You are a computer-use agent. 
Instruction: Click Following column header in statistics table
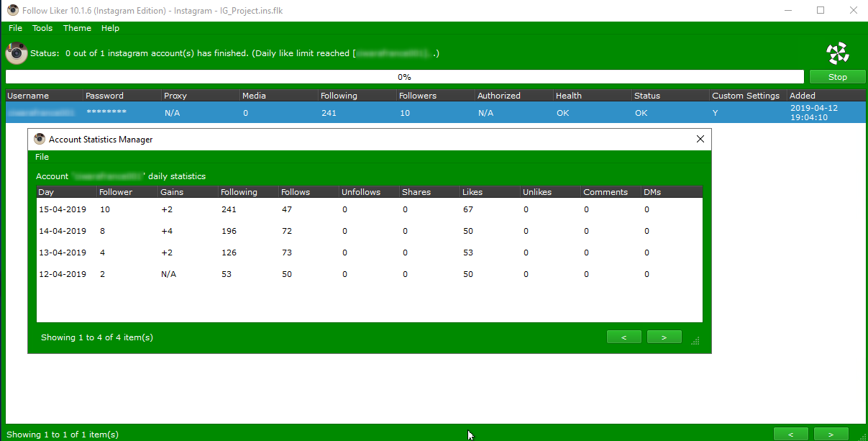(x=249, y=192)
